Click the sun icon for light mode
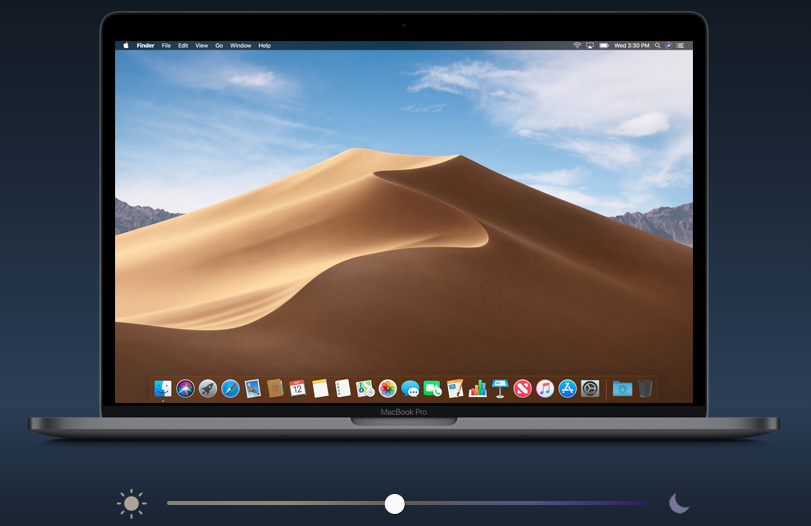 [131, 503]
